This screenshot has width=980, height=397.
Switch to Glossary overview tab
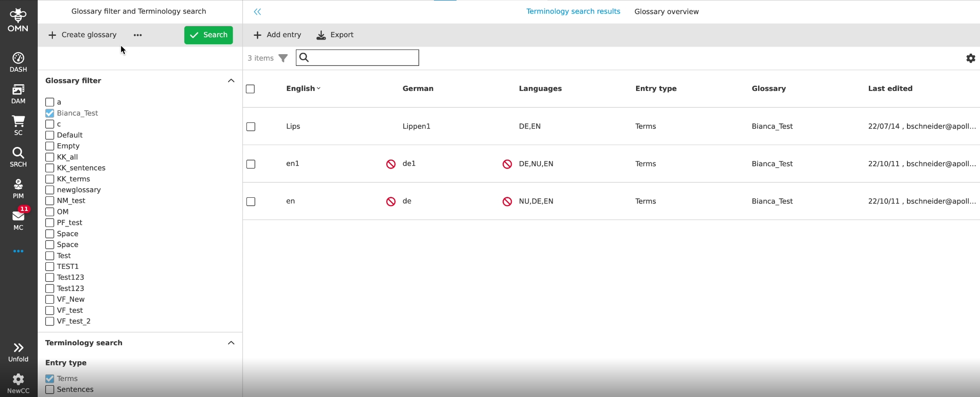coord(666,12)
